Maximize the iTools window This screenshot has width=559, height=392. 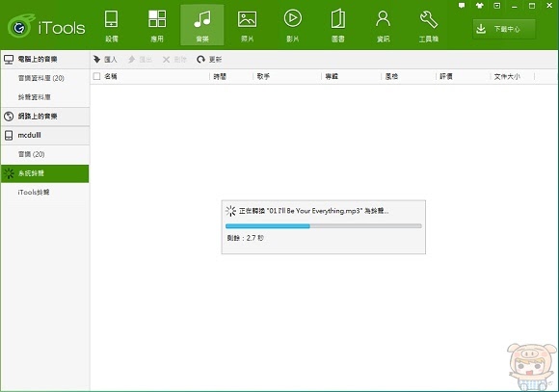[532, 6]
